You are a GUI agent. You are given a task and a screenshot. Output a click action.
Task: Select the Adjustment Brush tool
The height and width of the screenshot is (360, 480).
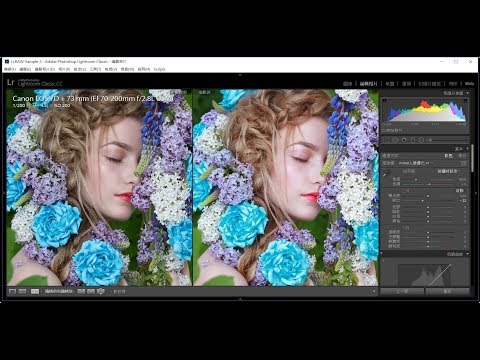click(430, 140)
